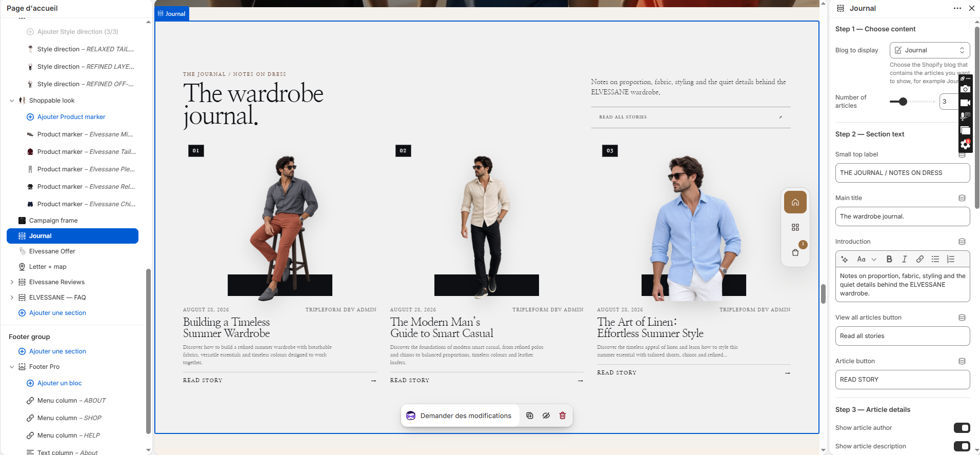Open dynamic source for View all articles button
Viewport: 980px width, 455px height.
[x=962, y=318]
